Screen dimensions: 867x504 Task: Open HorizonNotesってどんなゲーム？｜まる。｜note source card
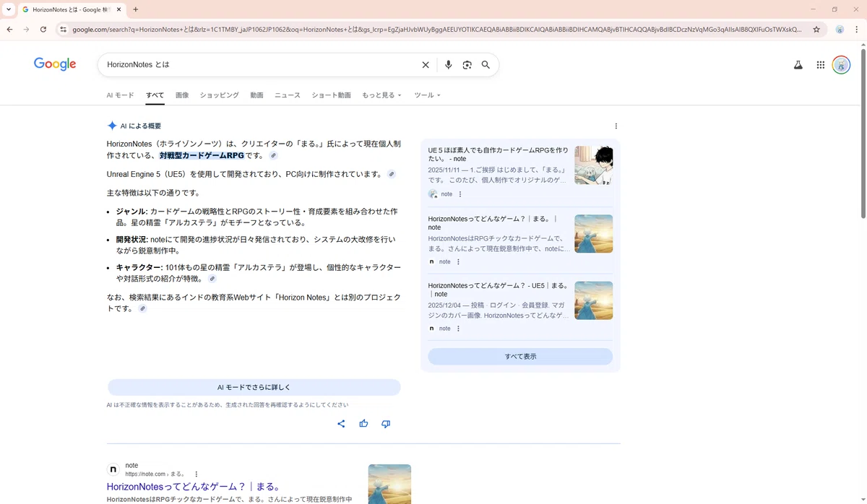click(499, 222)
